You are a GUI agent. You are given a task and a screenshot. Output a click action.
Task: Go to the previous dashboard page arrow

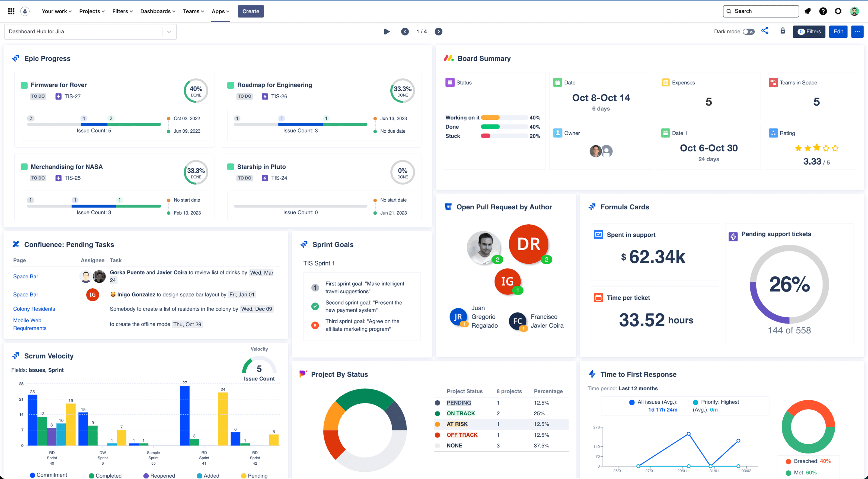[x=405, y=31]
